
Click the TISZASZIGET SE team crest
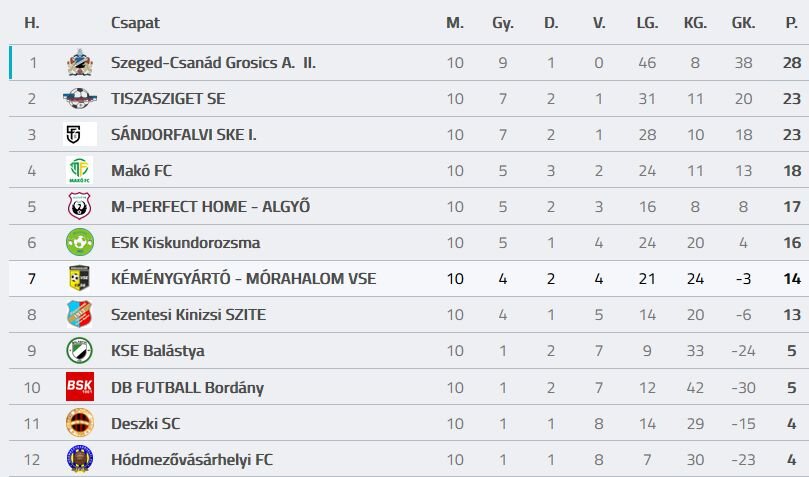coord(79,99)
